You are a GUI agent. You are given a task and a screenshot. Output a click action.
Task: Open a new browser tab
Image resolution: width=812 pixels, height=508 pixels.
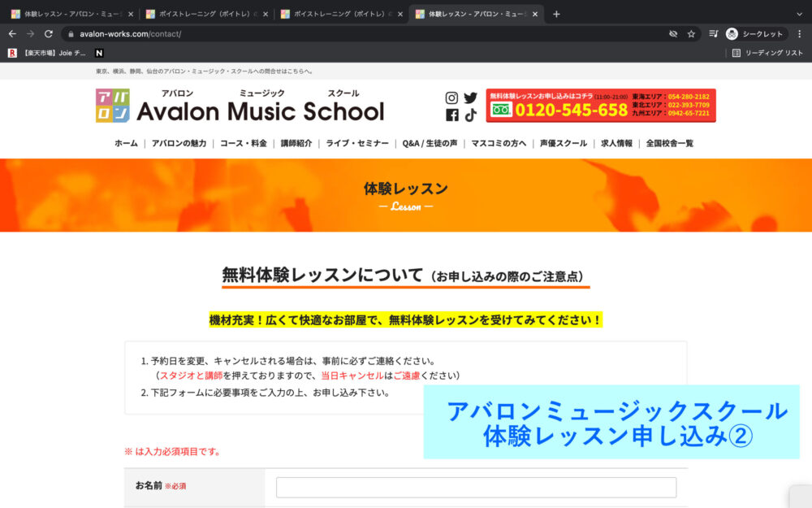[556, 14]
